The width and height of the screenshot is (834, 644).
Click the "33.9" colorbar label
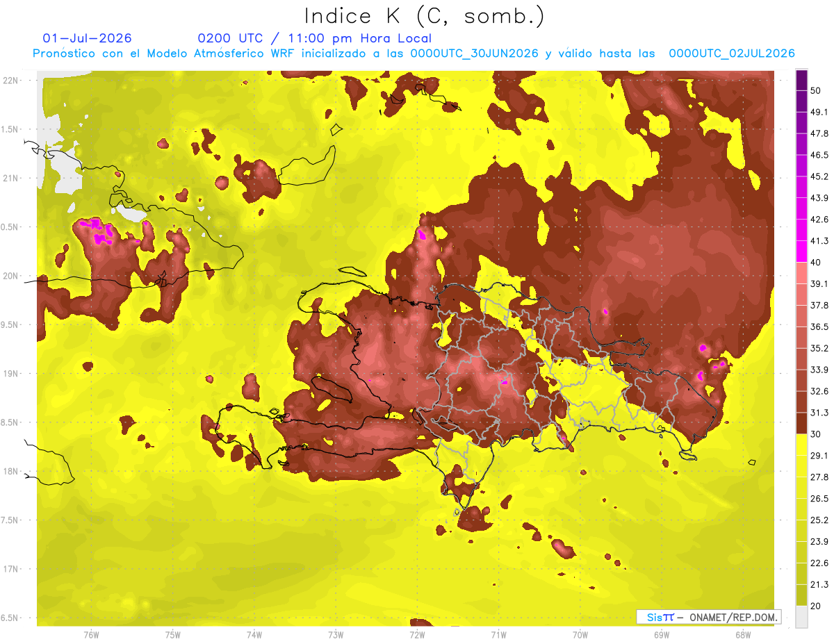819,370
